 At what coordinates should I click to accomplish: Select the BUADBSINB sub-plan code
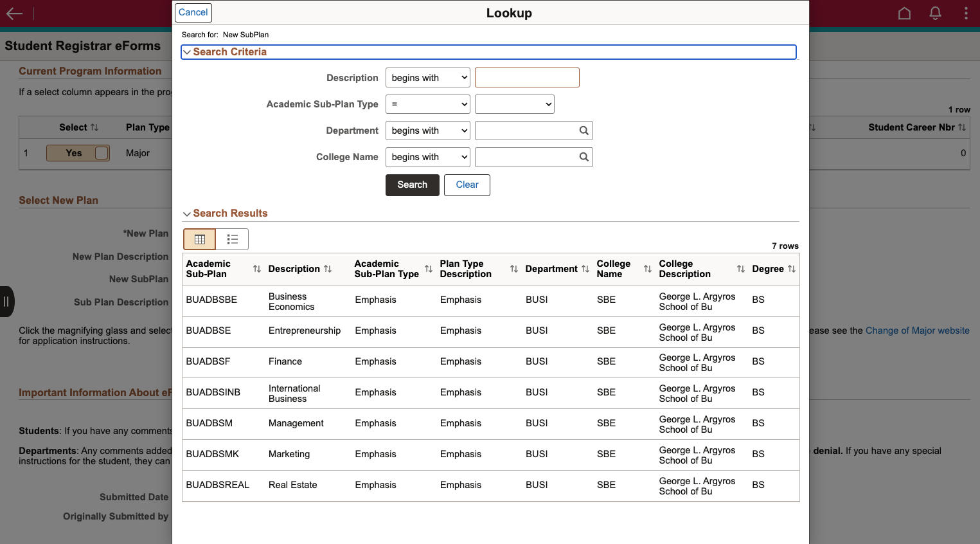(x=213, y=392)
